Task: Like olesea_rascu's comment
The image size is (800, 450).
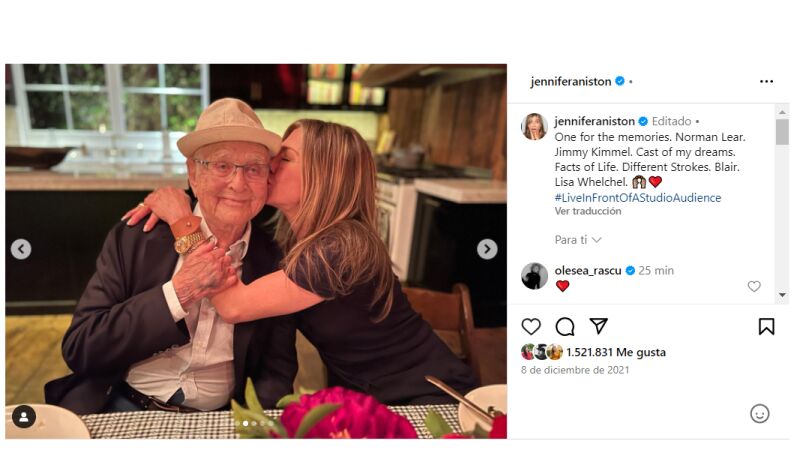Action: 754,286
